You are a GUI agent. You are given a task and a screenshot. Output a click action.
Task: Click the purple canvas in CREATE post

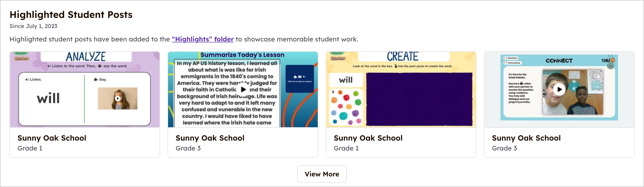[x=419, y=99]
